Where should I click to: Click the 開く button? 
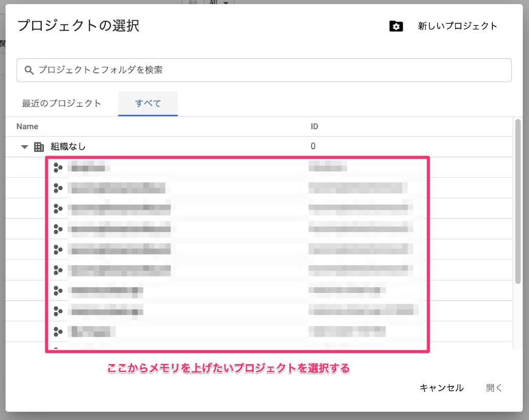(494, 388)
